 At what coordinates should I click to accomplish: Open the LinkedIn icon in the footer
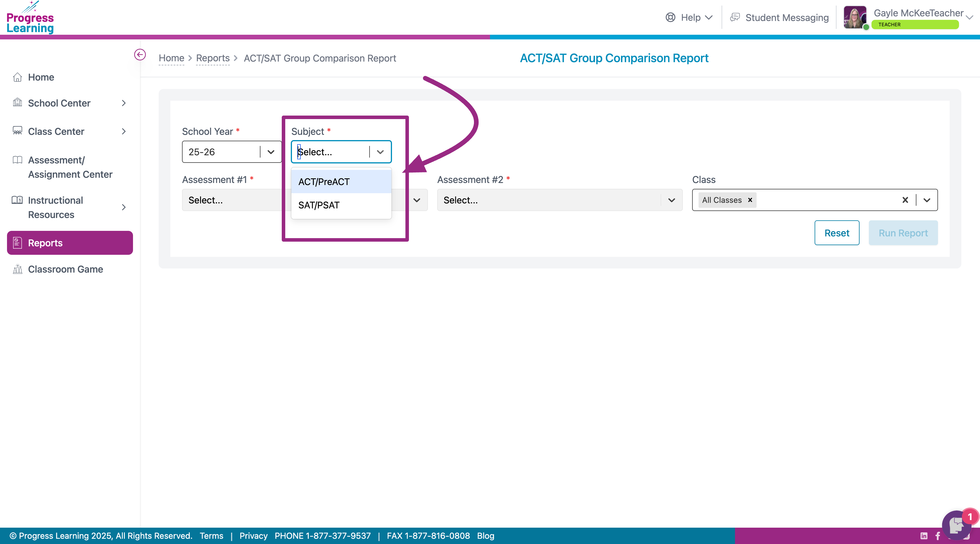(924, 536)
